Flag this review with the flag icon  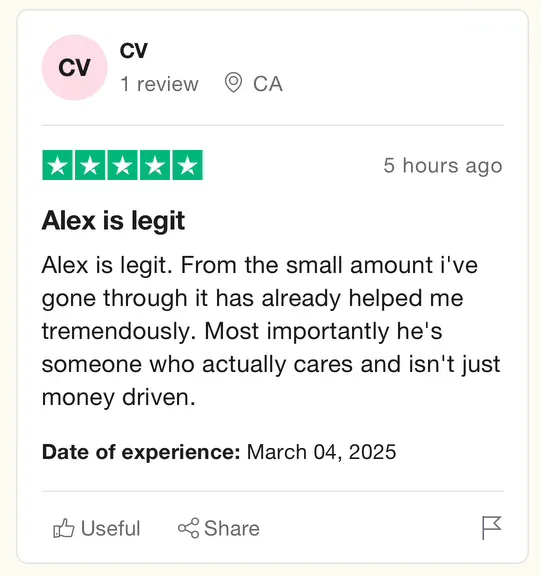(491, 528)
